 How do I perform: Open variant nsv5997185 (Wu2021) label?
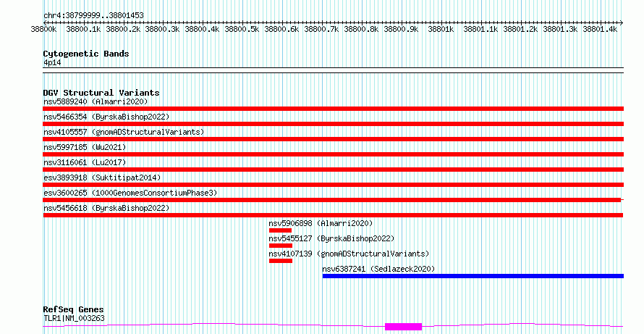click(85, 147)
